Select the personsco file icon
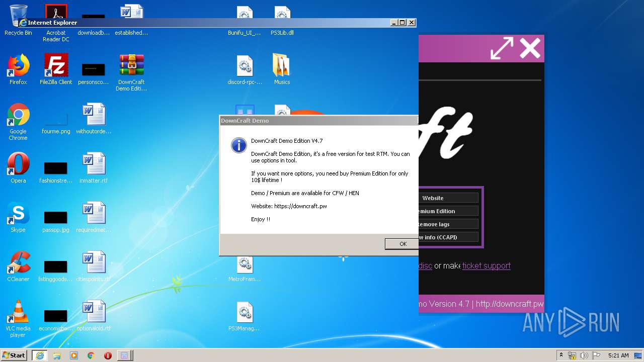 coord(94,74)
